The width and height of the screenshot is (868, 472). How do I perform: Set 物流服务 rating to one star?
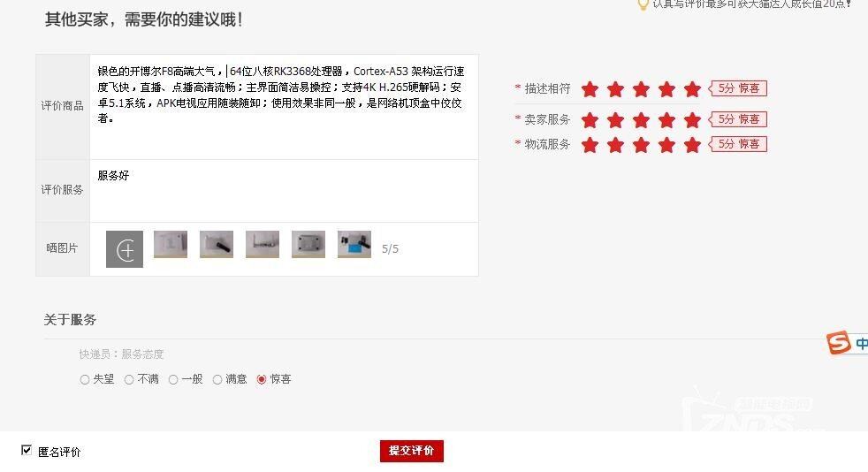590,145
